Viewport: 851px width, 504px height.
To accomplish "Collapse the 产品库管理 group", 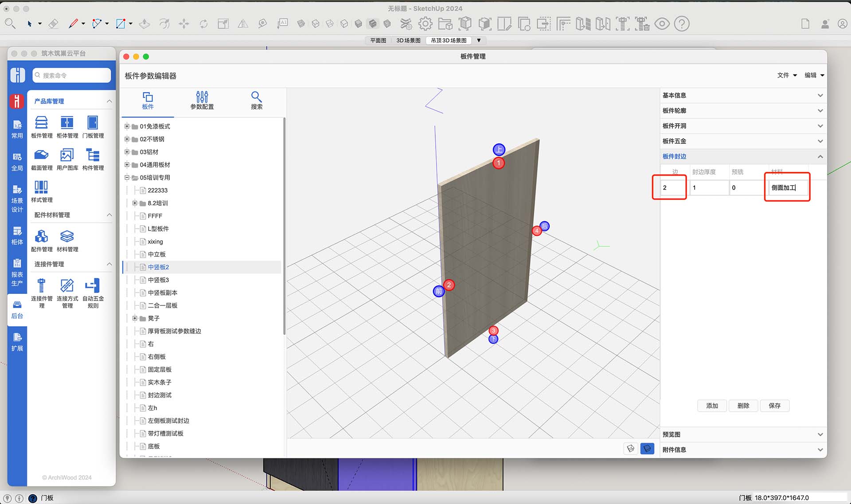I will [x=109, y=102].
